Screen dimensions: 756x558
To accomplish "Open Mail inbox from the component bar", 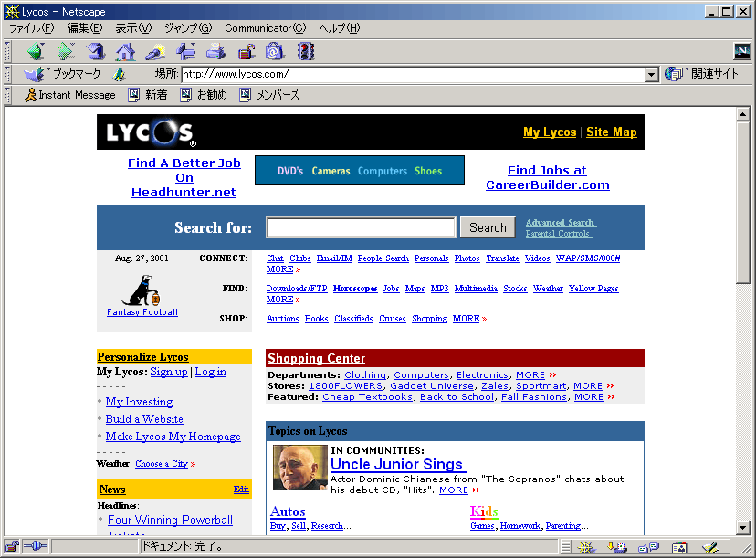I will (617, 547).
